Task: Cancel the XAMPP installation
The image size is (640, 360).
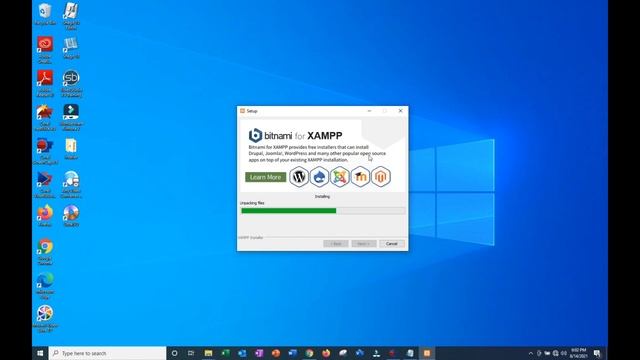Action: pos(391,244)
